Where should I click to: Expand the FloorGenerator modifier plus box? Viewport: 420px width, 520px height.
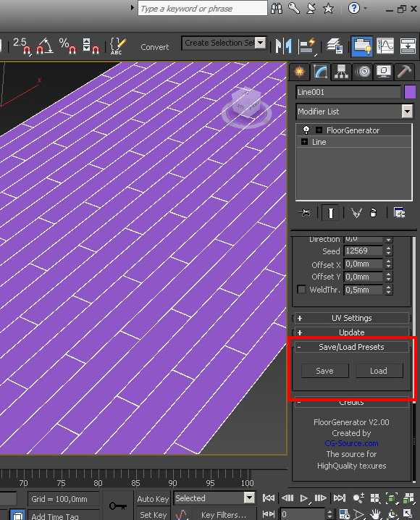click(x=319, y=130)
